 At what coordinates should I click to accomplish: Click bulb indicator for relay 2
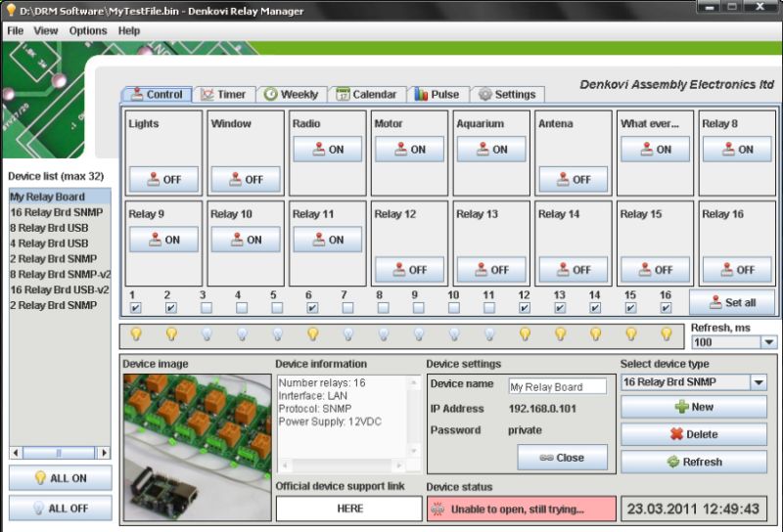coord(171,333)
